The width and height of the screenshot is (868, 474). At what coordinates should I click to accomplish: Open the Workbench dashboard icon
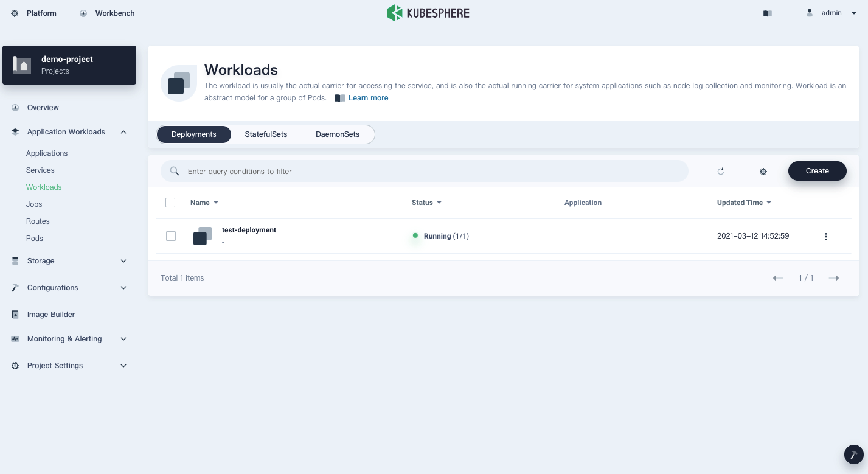pyautogui.click(x=83, y=13)
